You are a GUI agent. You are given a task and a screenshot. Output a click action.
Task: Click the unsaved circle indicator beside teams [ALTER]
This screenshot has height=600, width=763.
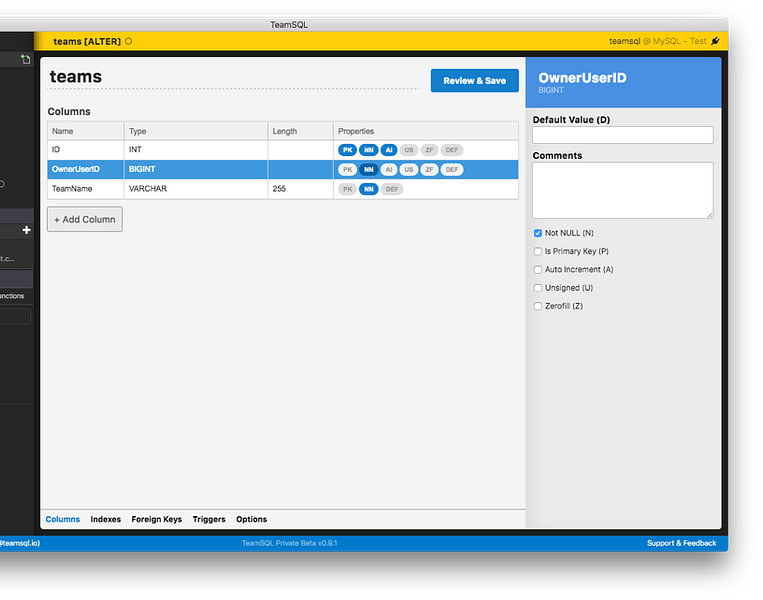[128, 41]
